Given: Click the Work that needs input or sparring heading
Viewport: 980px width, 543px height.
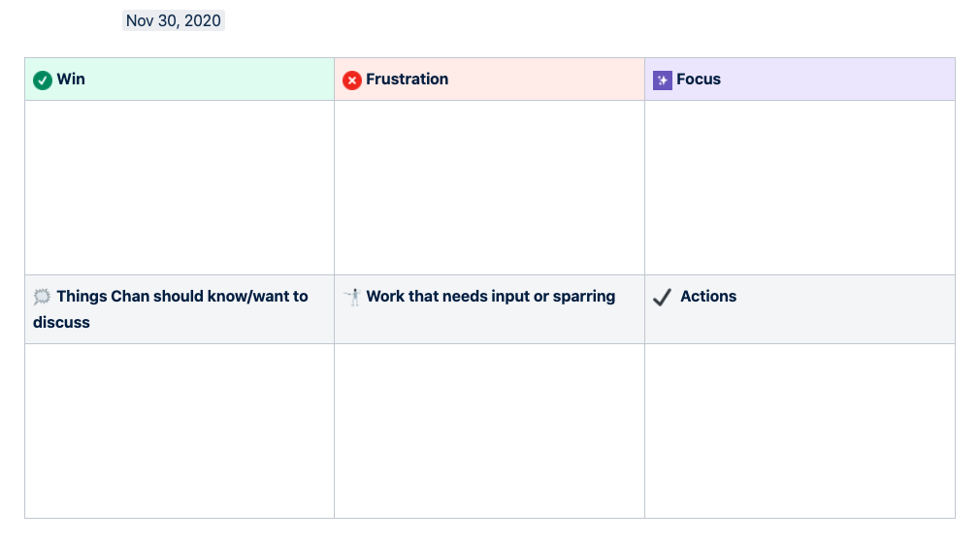Looking at the screenshot, I should point(491,296).
